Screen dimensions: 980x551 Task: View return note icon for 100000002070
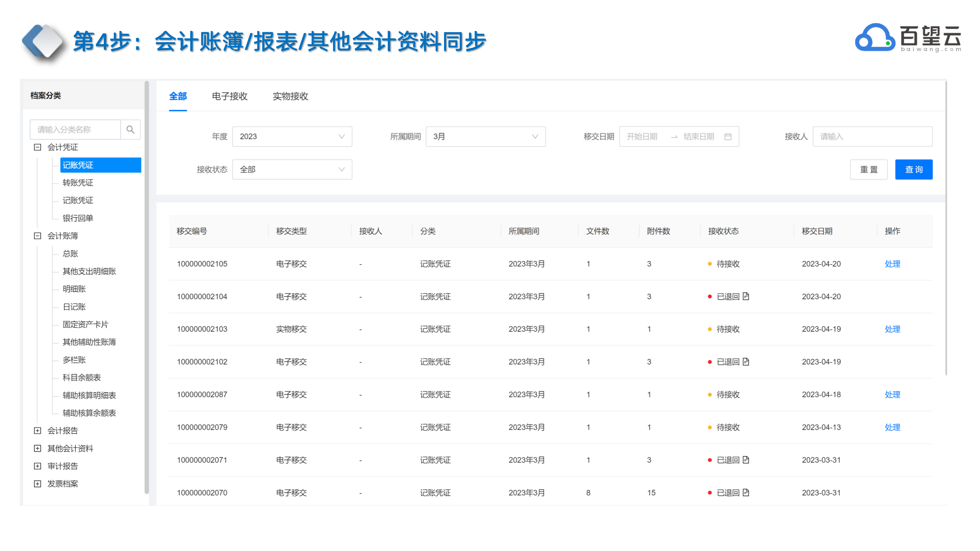pyautogui.click(x=746, y=492)
